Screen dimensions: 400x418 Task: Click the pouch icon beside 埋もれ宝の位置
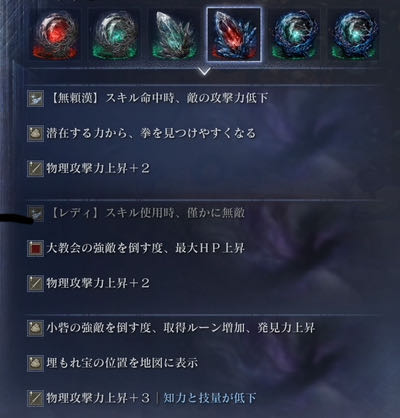(35, 363)
